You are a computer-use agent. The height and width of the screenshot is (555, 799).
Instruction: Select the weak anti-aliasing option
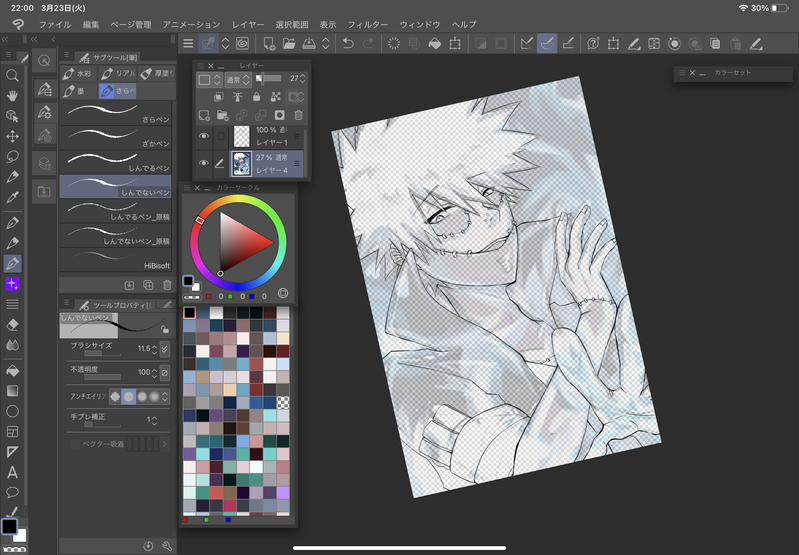129,397
